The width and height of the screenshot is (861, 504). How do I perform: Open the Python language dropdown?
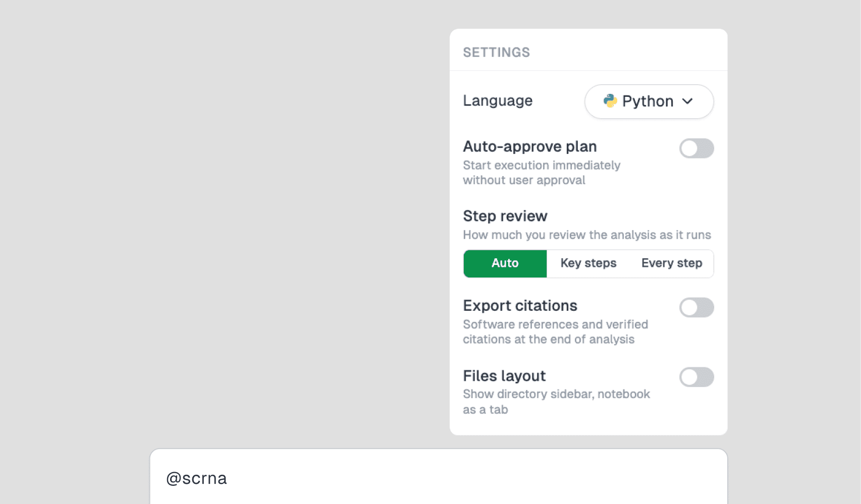click(x=649, y=101)
